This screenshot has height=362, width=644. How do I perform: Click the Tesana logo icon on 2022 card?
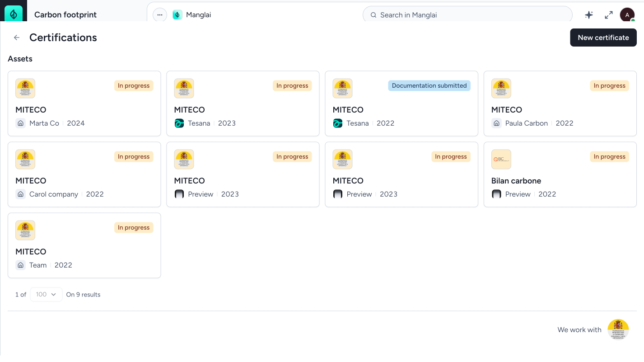[338, 123]
